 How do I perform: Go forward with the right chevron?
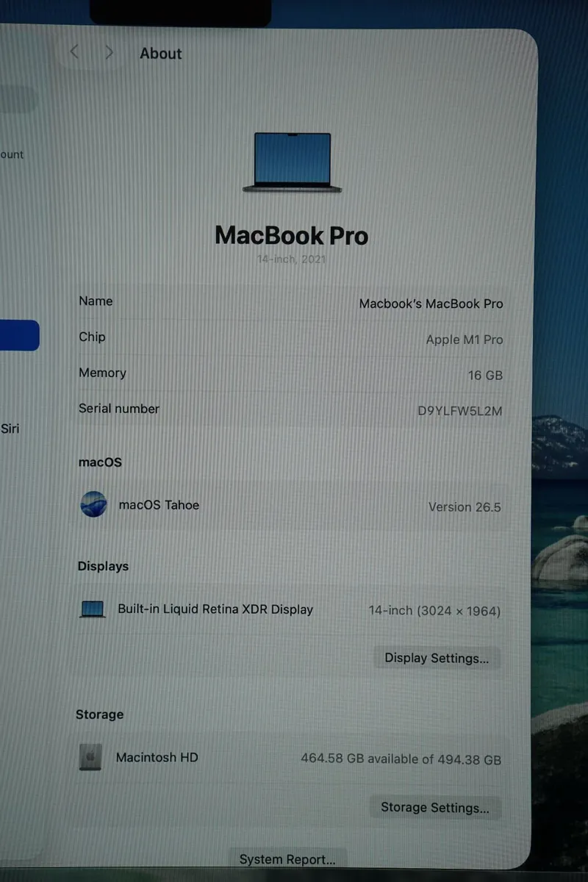point(109,52)
